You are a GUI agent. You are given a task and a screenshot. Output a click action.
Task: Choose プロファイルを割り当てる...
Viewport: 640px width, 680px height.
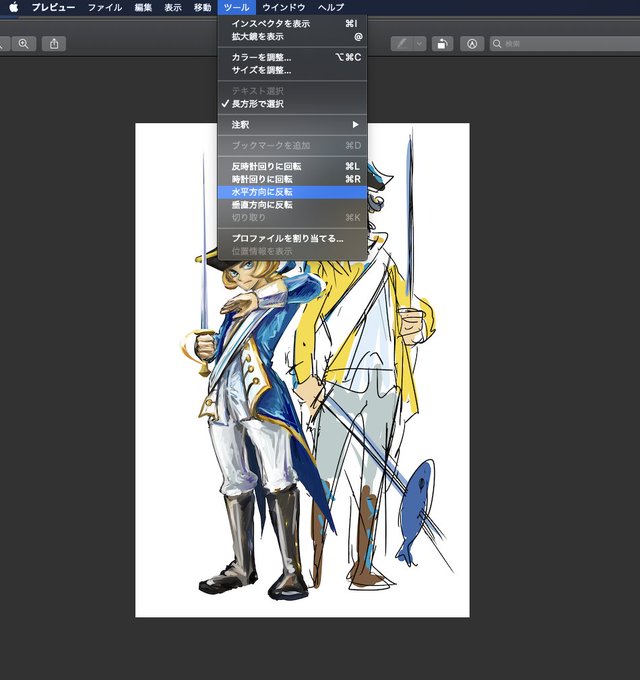(x=292, y=239)
